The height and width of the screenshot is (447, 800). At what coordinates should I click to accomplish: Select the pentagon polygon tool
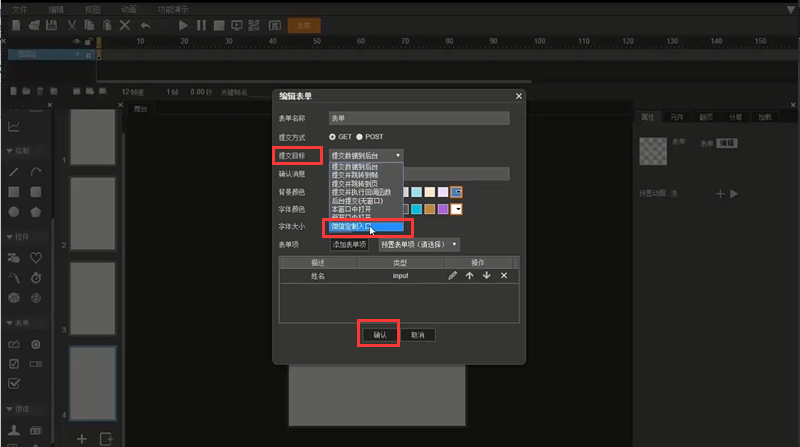36,212
